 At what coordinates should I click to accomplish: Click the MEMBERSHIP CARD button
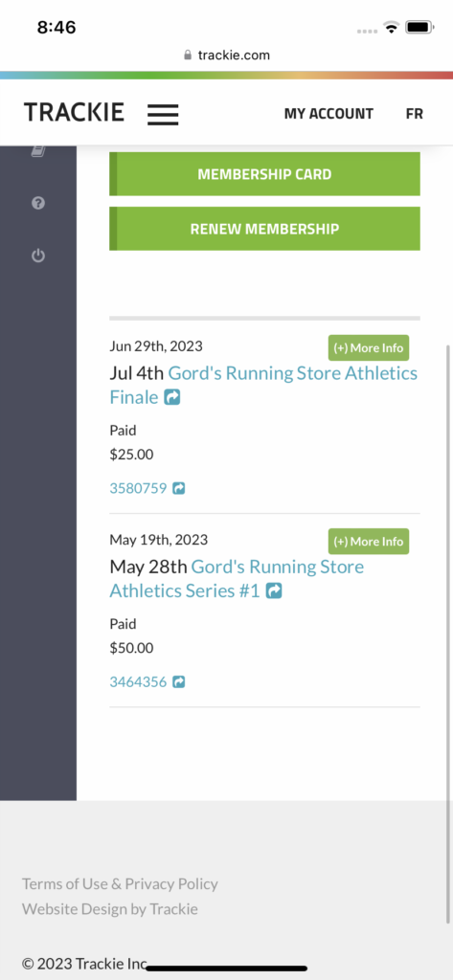point(264,174)
